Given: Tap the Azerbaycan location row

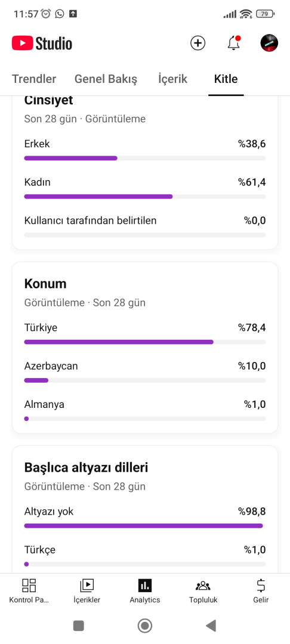Looking at the screenshot, I should pos(145,371).
